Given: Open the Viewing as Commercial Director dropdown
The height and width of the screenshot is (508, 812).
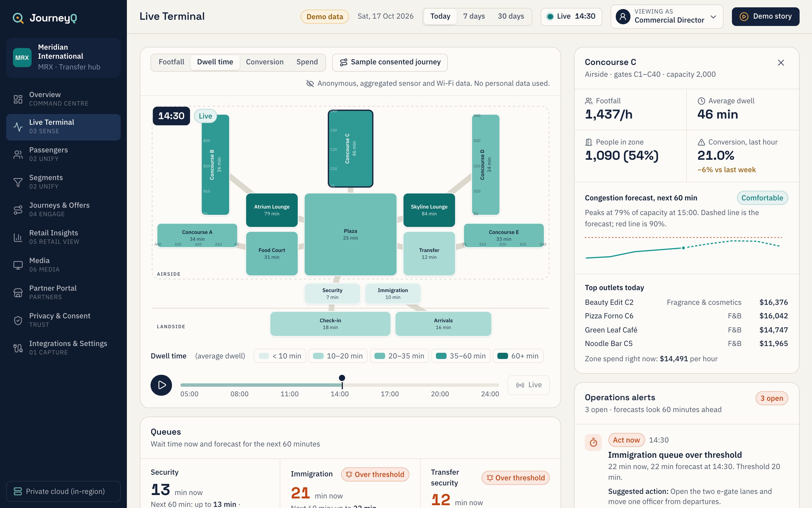Looking at the screenshot, I should [667, 16].
